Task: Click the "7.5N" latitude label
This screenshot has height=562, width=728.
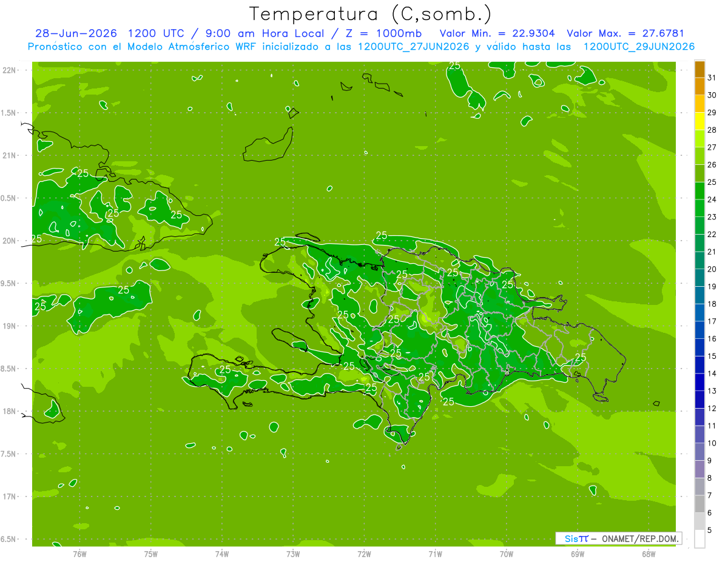Action: pos(8,454)
